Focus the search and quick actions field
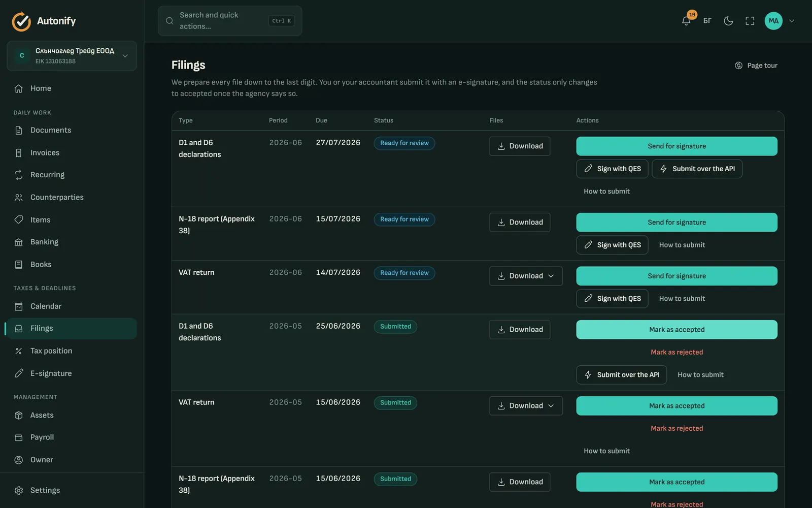 click(230, 21)
